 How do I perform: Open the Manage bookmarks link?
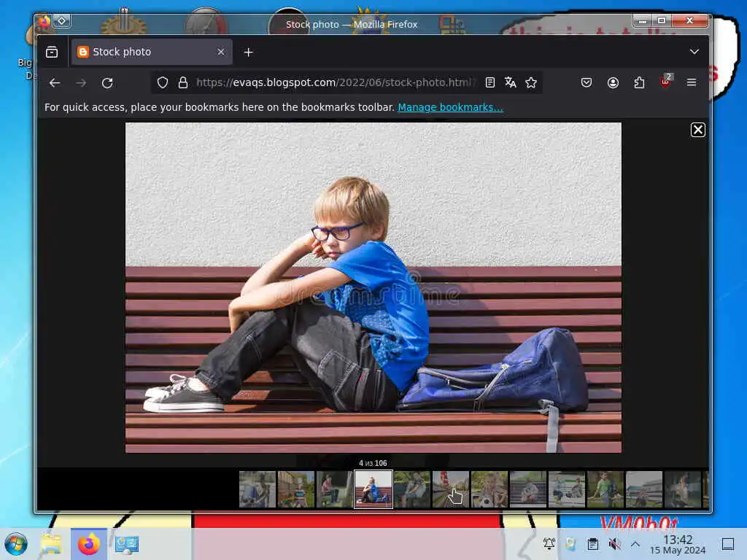click(x=450, y=108)
